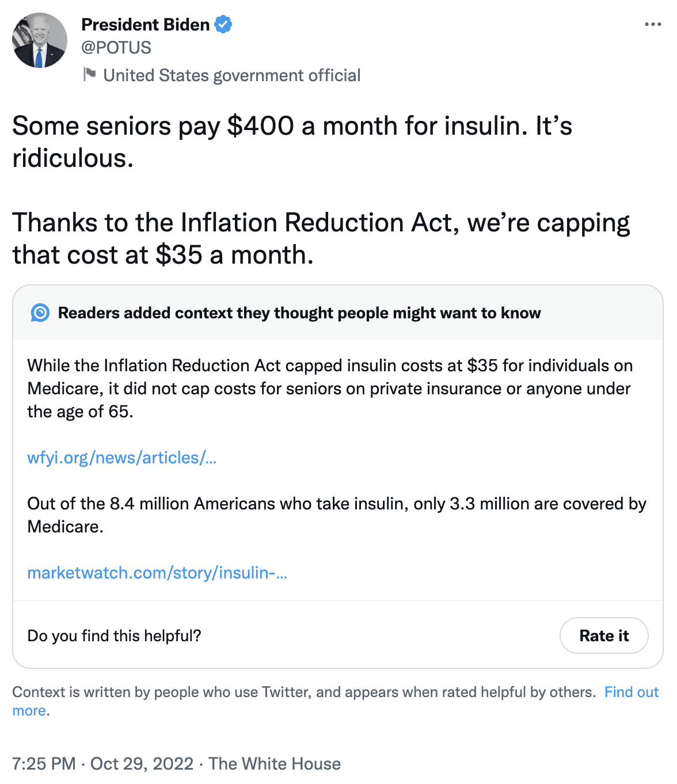This screenshot has height=784, width=677.
Task: Click the President Biden display name
Action: [146, 25]
